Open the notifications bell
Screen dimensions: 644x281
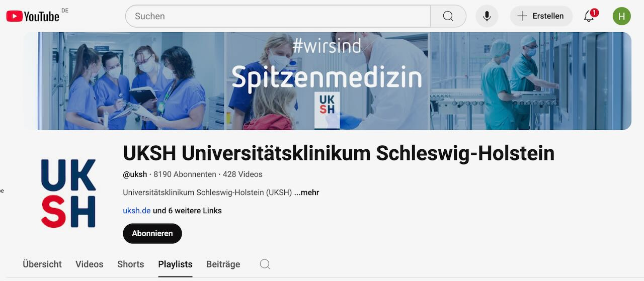[x=589, y=16]
